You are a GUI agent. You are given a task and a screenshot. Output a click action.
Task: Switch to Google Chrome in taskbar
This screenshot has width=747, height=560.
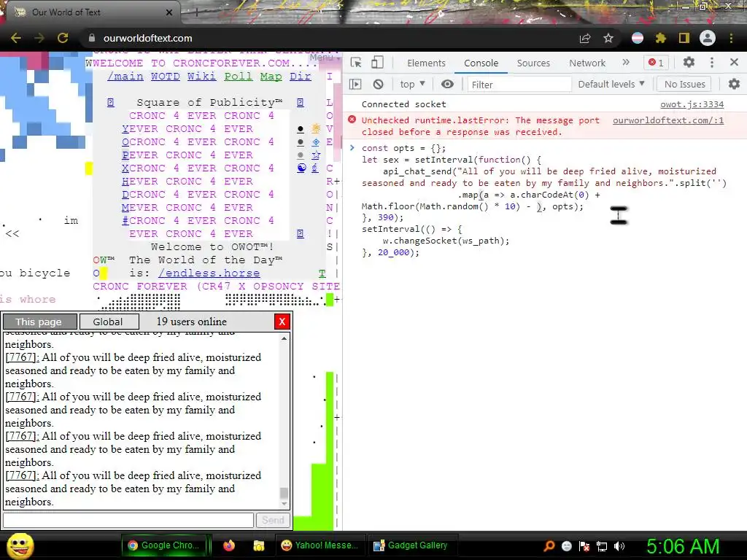[164, 545]
